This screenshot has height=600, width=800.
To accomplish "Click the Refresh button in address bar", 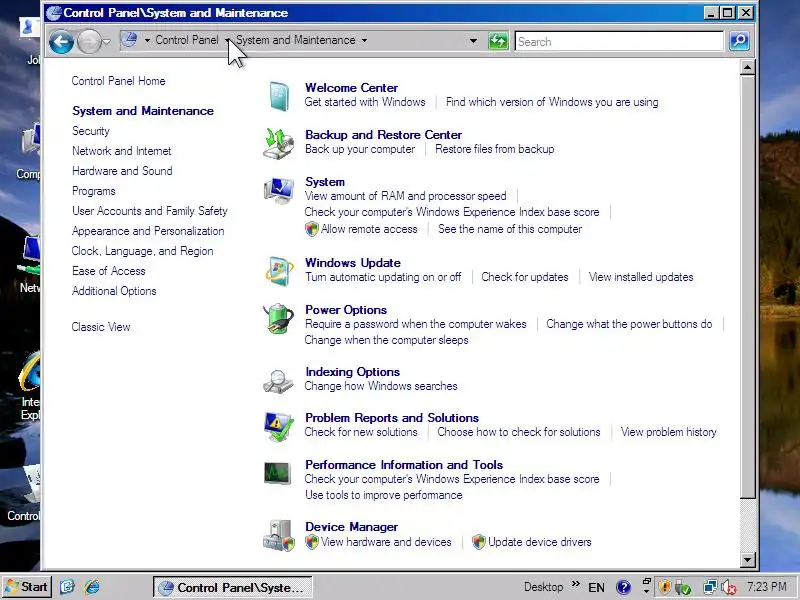I will pos(498,41).
